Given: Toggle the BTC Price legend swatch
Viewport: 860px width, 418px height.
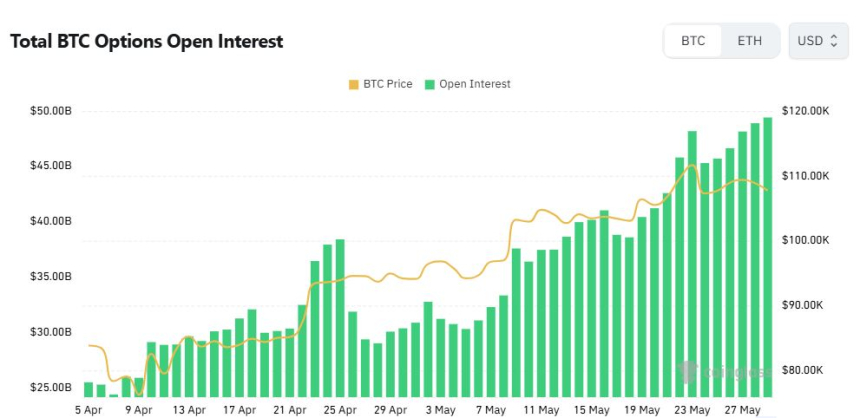Looking at the screenshot, I should (x=353, y=84).
